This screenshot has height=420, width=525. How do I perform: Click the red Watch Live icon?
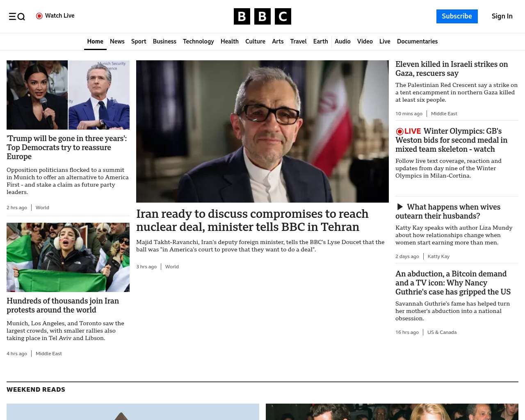[x=39, y=16]
